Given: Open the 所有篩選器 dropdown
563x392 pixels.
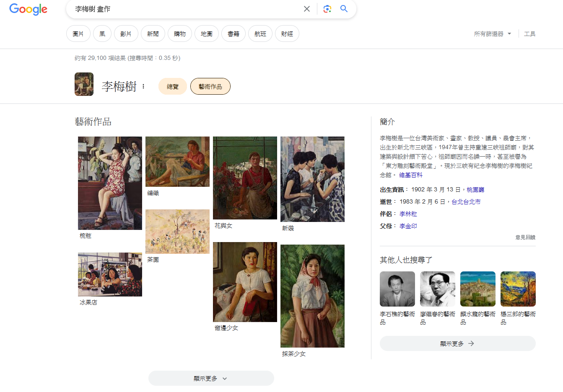Looking at the screenshot, I should [x=493, y=34].
